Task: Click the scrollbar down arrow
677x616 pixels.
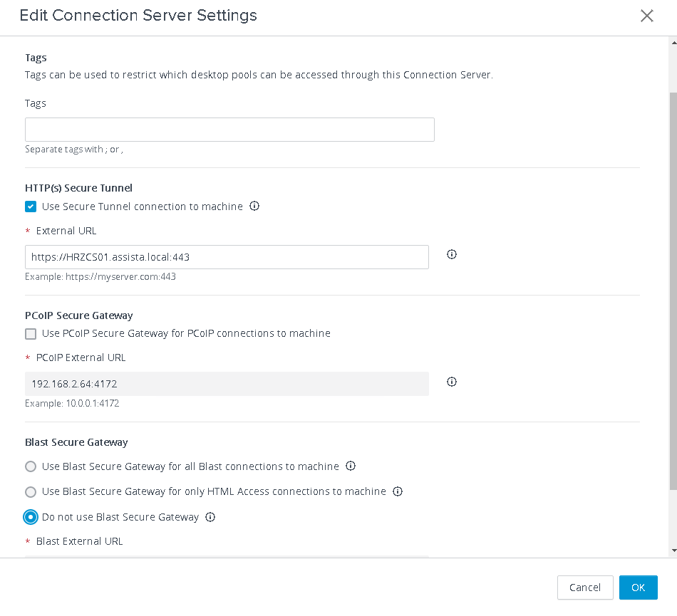Action: click(x=673, y=550)
